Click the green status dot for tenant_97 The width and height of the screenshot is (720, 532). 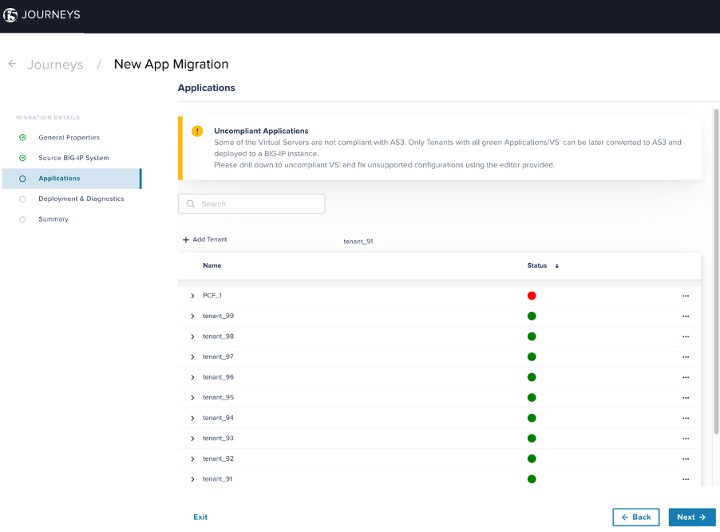532,357
